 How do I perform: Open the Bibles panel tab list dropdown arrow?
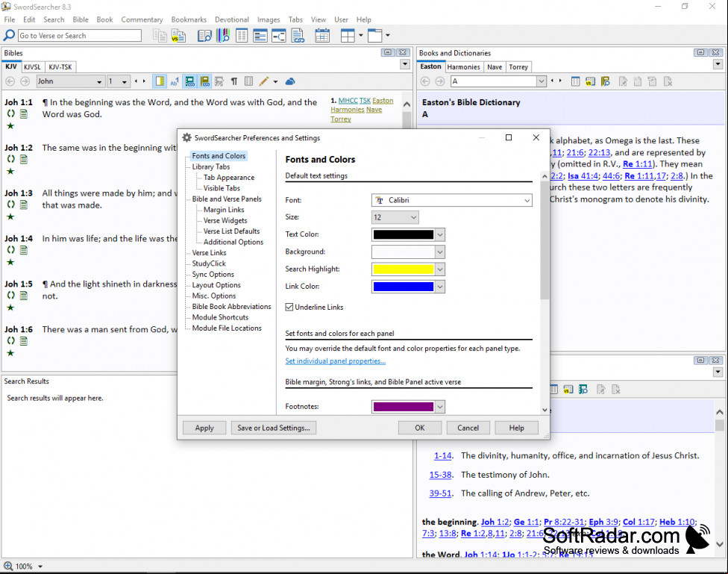pos(405,64)
